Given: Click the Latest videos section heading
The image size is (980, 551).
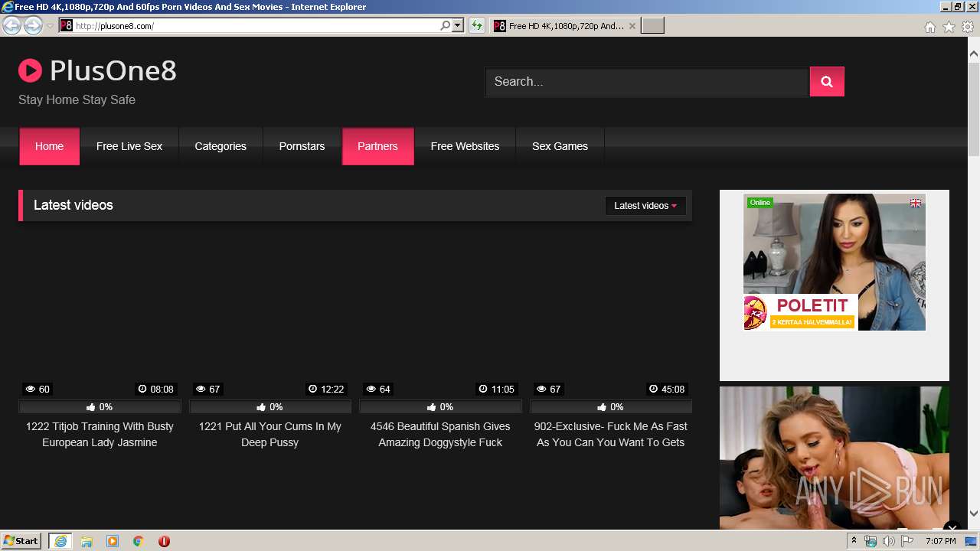Looking at the screenshot, I should click(x=73, y=205).
